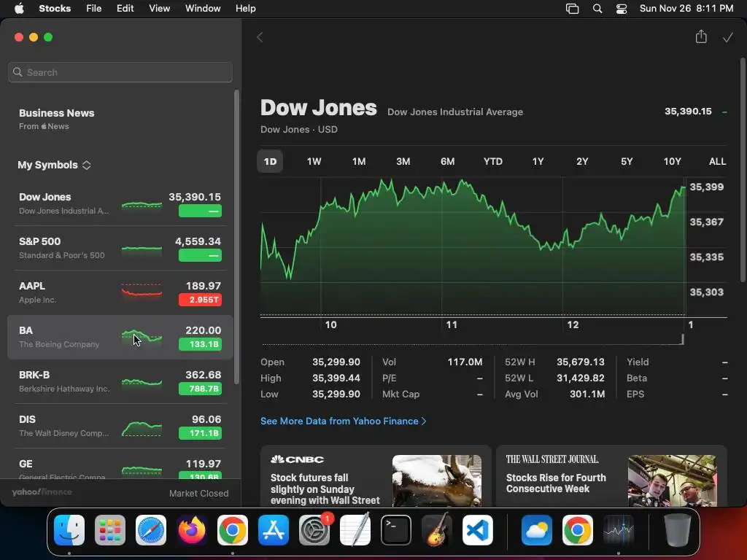Switch chart to 1M range
This screenshot has width=747, height=560.
(359, 161)
